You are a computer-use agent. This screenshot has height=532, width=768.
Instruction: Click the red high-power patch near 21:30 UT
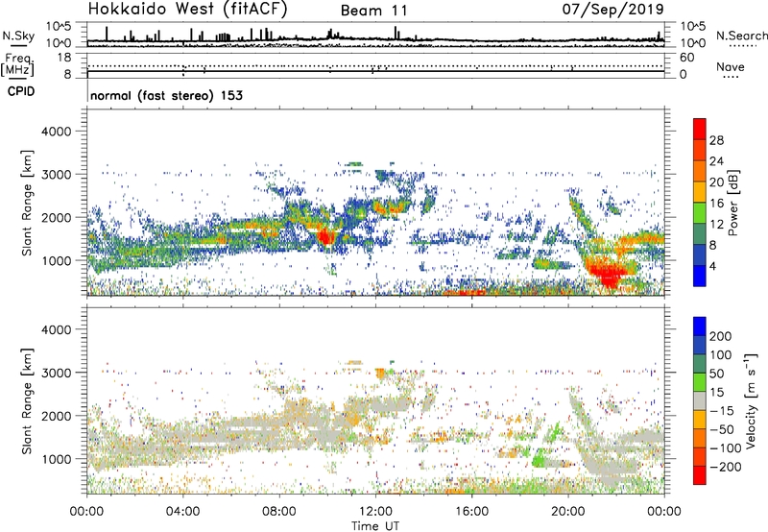607,274
